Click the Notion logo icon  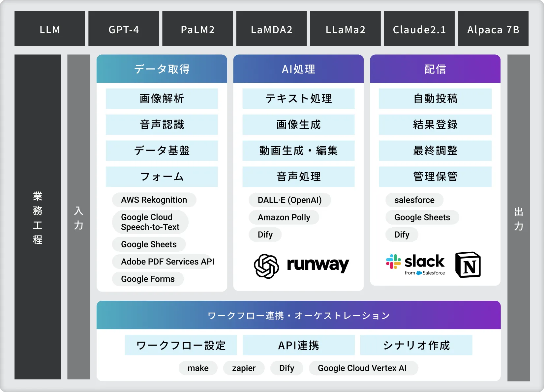(x=468, y=265)
